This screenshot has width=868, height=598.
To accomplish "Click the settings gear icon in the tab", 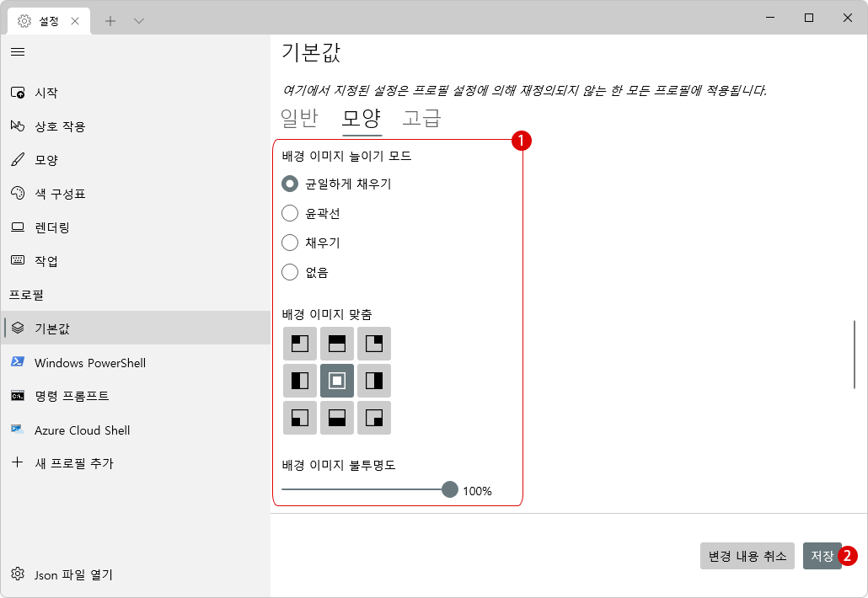I will pyautogui.click(x=24, y=21).
